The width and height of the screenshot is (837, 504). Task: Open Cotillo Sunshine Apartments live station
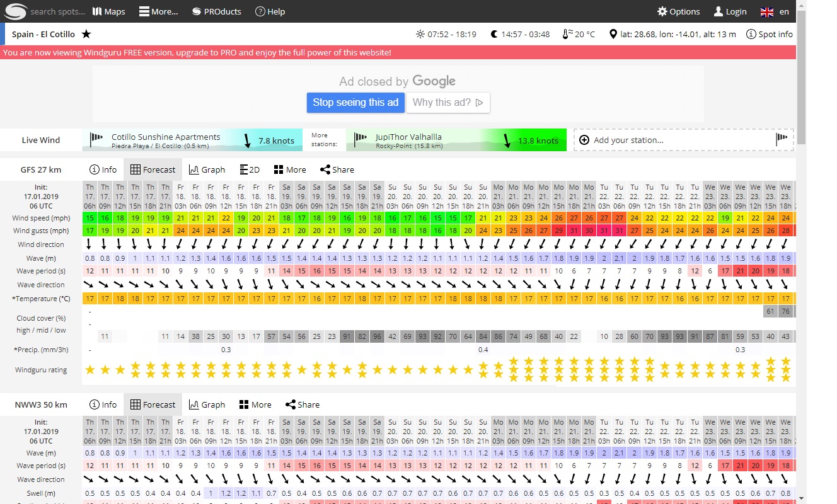tap(192, 140)
